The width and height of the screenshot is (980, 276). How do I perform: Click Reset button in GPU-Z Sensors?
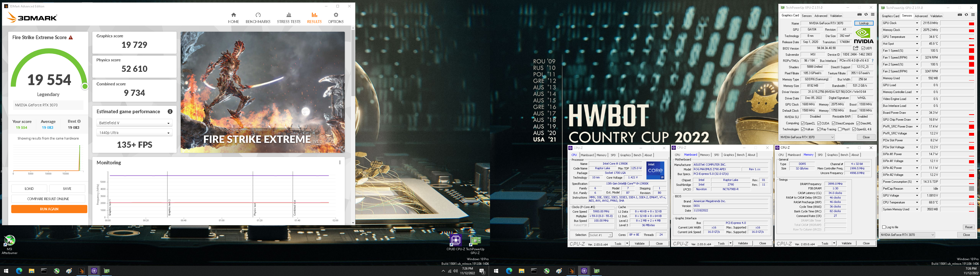968,227
